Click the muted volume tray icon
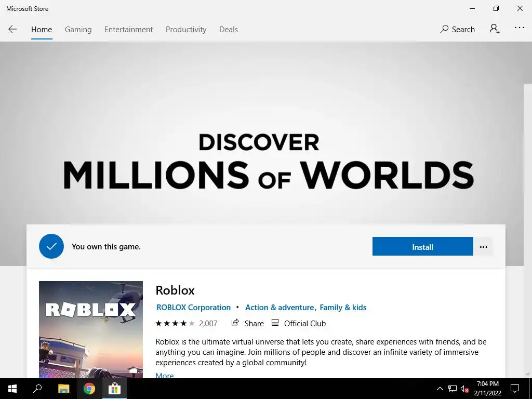Screen dimensions: 532x399 [464, 389]
